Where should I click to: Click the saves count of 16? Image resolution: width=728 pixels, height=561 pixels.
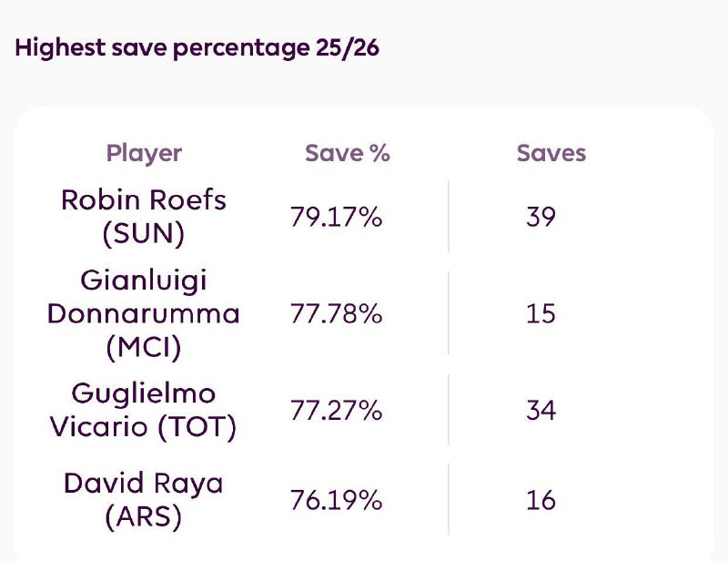click(541, 500)
